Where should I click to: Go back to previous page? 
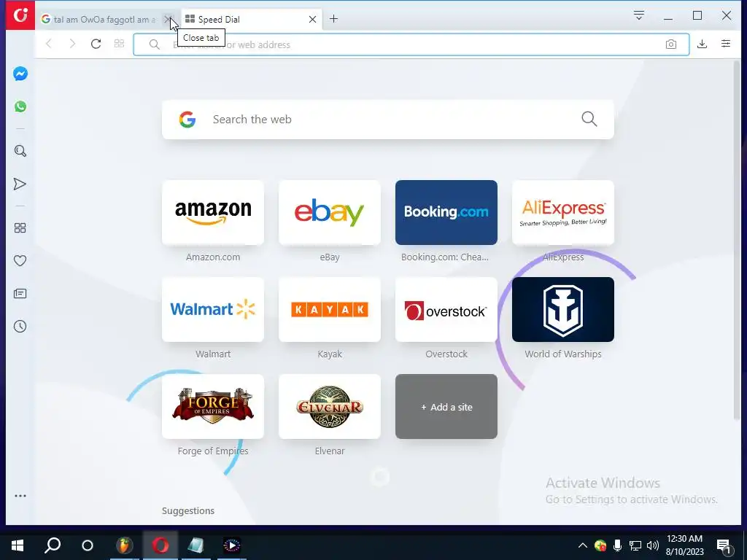coord(49,44)
